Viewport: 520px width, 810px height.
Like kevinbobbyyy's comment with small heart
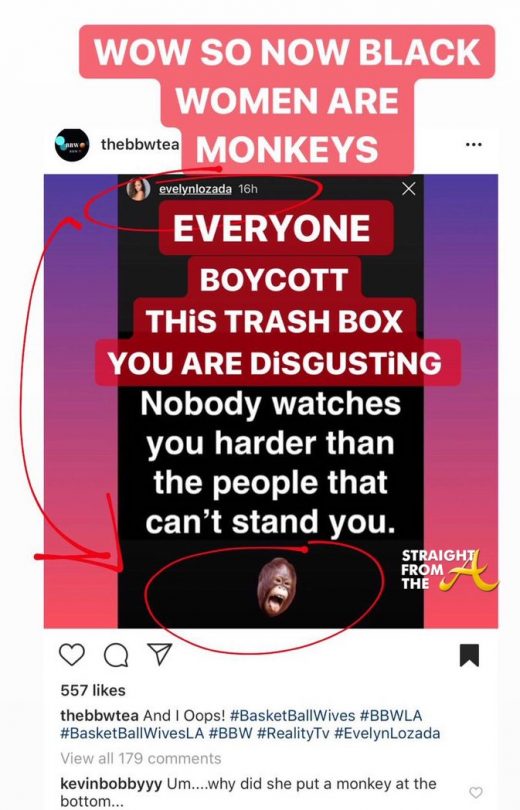click(476, 792)
